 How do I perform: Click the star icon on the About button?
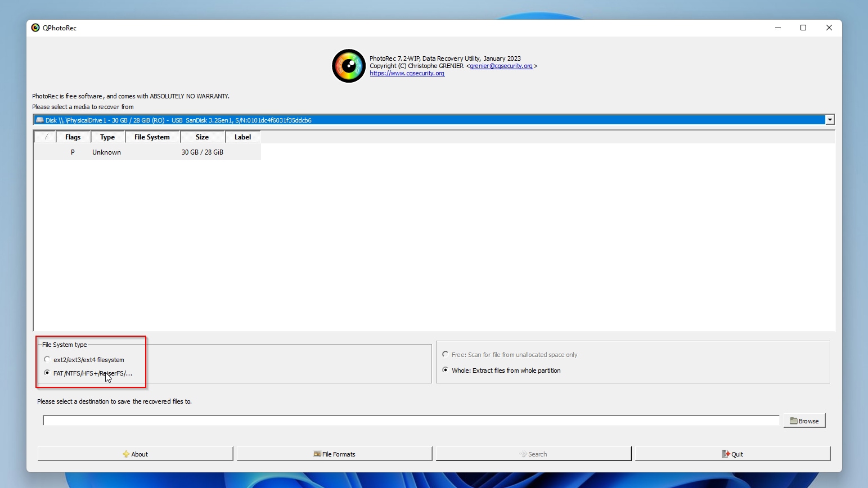point(125,454)
